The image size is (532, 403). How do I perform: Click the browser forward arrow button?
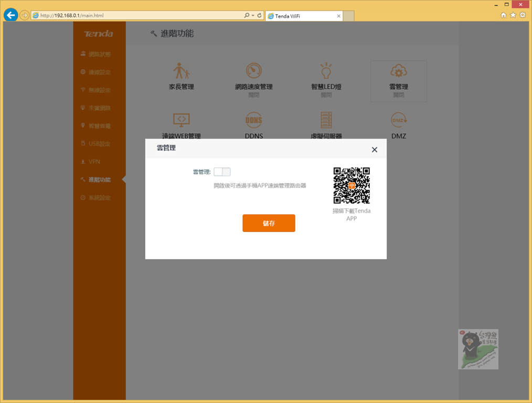[x=24, y=15]
